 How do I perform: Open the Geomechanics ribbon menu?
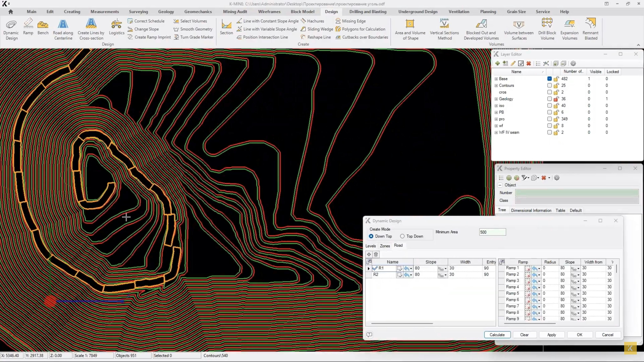click(x=198, y=11)
